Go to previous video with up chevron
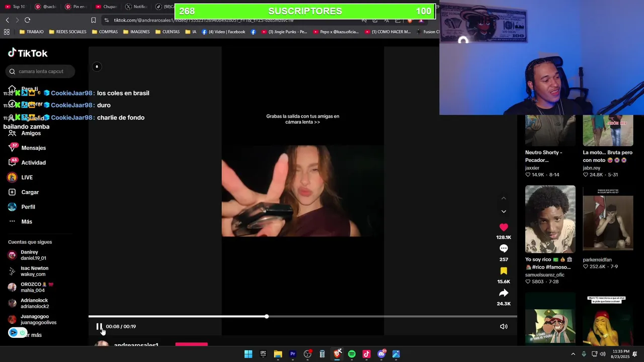 pos(504,198)
